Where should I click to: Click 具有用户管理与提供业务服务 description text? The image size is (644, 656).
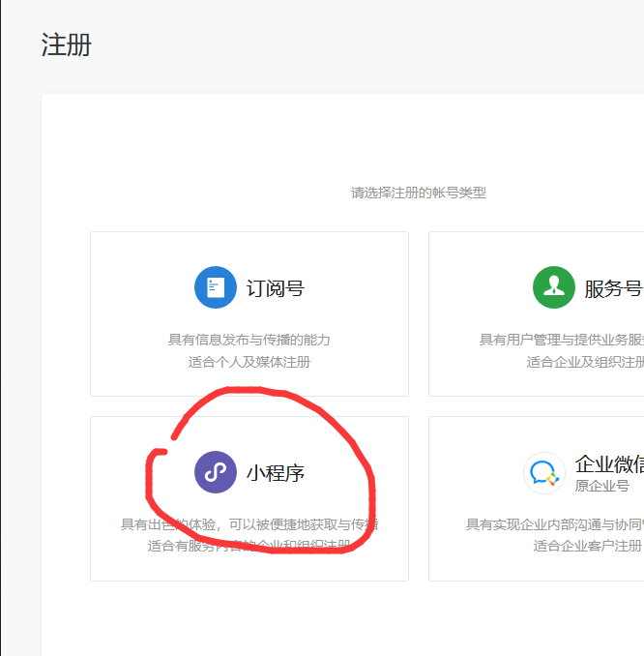click(x=561, y=340)
